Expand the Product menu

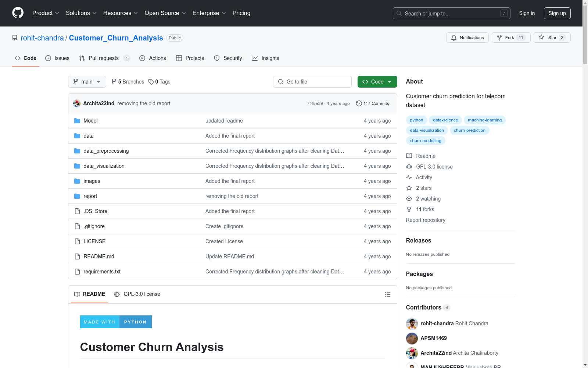click(46, 13)
